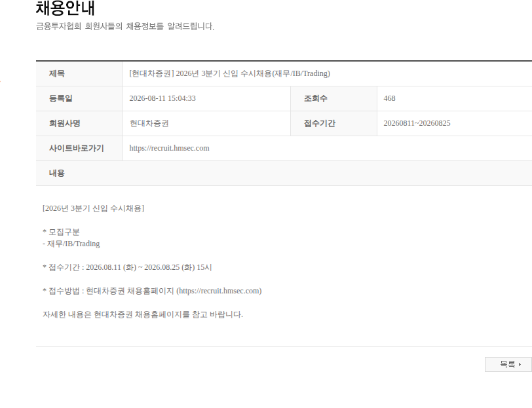Click the subtitle 금융투자협회 회원사들의 채용정보를 알려드립니다
This screenshot has height=408, width=532.
click(125, 26)
